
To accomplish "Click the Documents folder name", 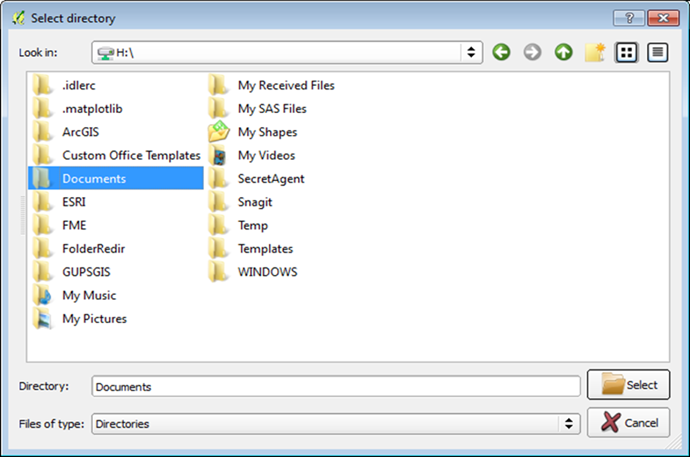I will 94,179.
